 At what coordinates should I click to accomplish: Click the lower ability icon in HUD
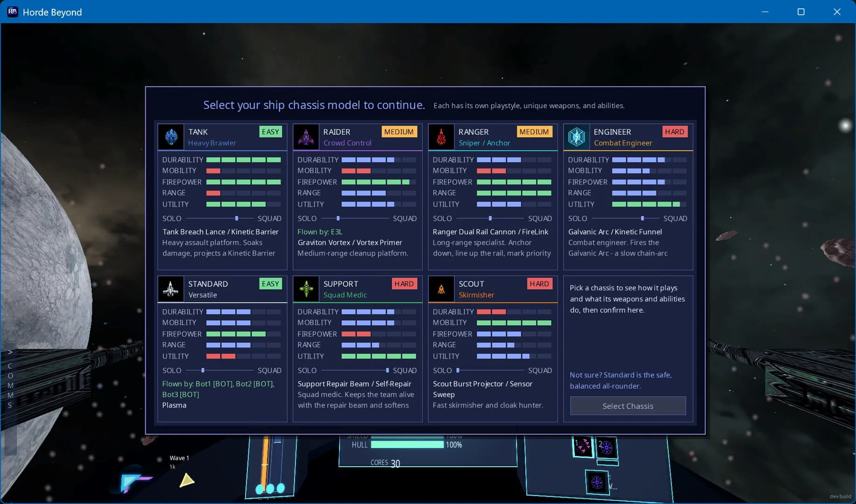[x=597, y=482]
